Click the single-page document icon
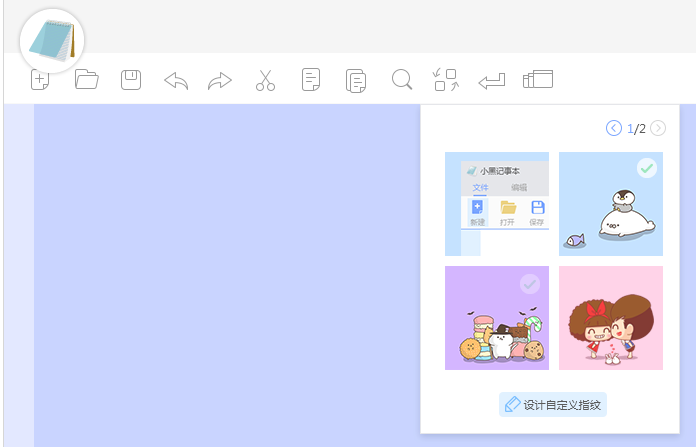The image size is (696, 447). pyautogui.click(x=311, y=80)
